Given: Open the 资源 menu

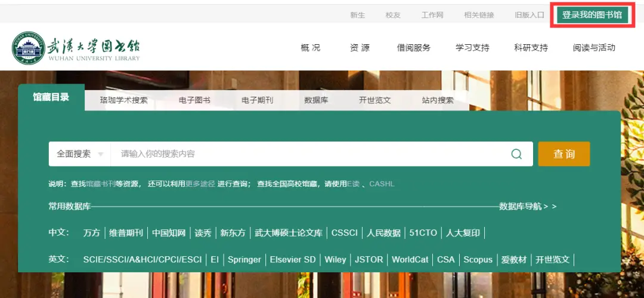Looking at the screenshot, I should point(360,48).
